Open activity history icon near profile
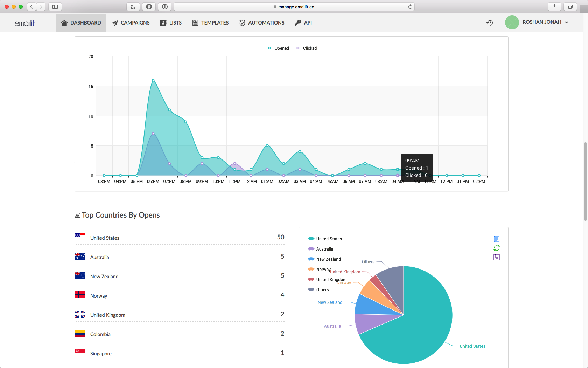 click(490, 22)
